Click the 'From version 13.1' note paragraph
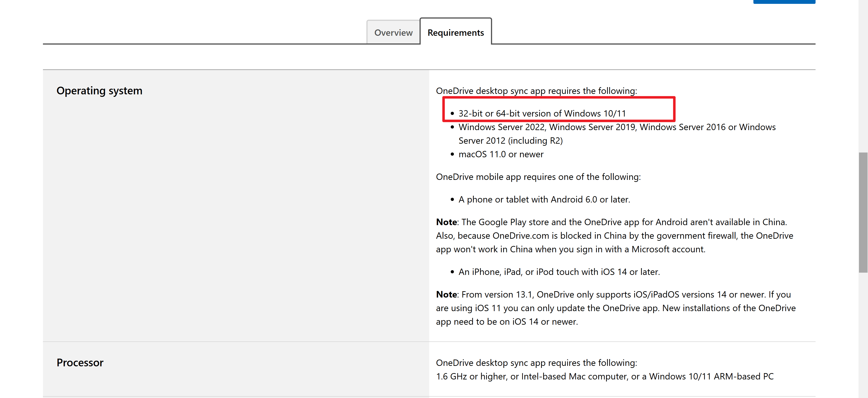Image resolution: width=868 pixels, height=398 pixels. pyautogui.click(x=616, y=308)
